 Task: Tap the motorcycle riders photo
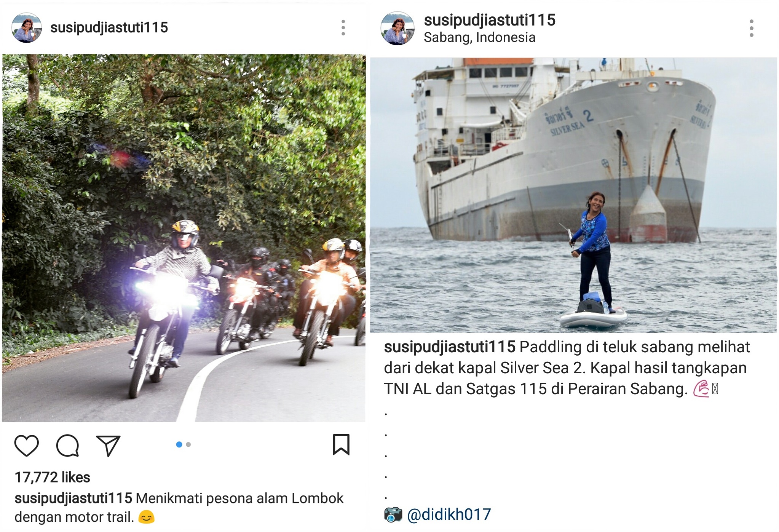(x=184, y=238)
